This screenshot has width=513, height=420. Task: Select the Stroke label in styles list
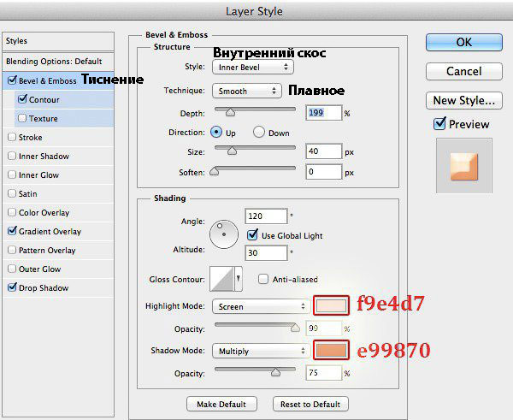pos(31,137)
